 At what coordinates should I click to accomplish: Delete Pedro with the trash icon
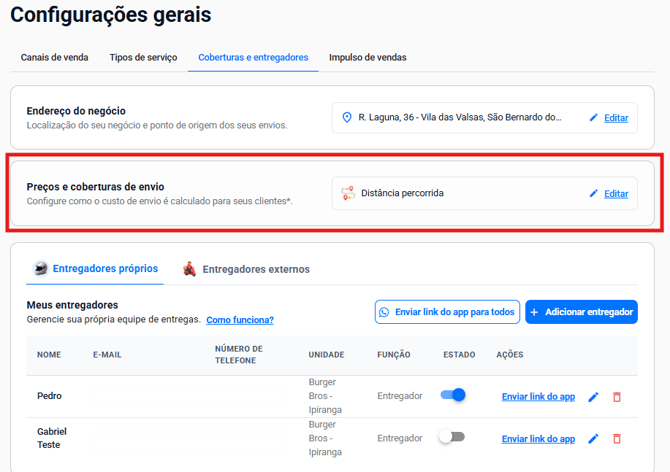pos(617,397)
